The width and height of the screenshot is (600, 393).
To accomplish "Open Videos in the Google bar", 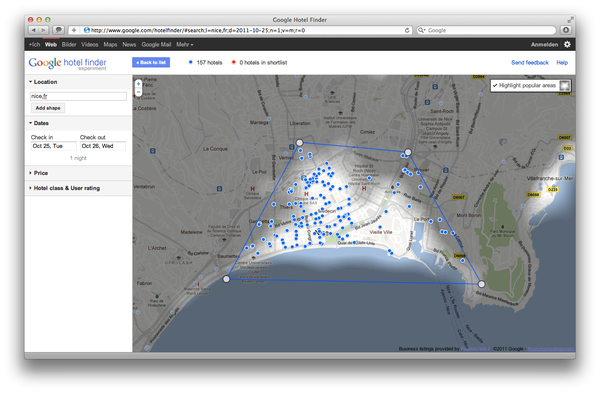I will click(90, 44).
